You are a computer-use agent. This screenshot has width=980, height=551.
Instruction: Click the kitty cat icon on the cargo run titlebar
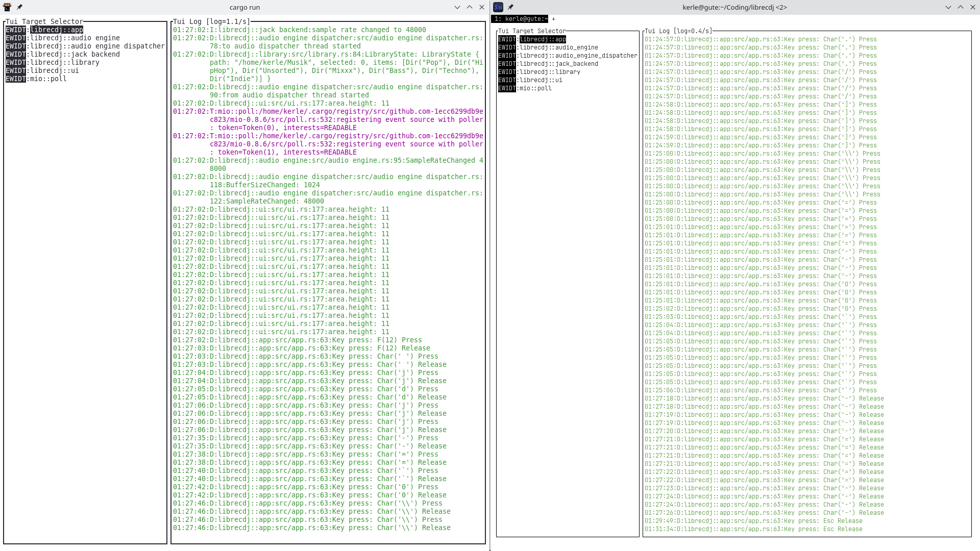pos(7,7)
